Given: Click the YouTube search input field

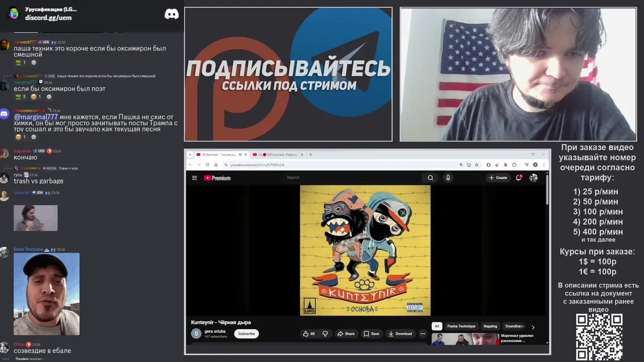Looking at the screenshot, I should pyautogui.click(x=353, y=177).
